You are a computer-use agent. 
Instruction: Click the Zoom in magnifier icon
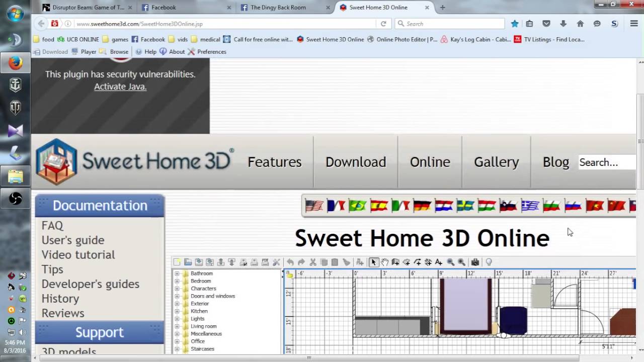coord(461,262)
